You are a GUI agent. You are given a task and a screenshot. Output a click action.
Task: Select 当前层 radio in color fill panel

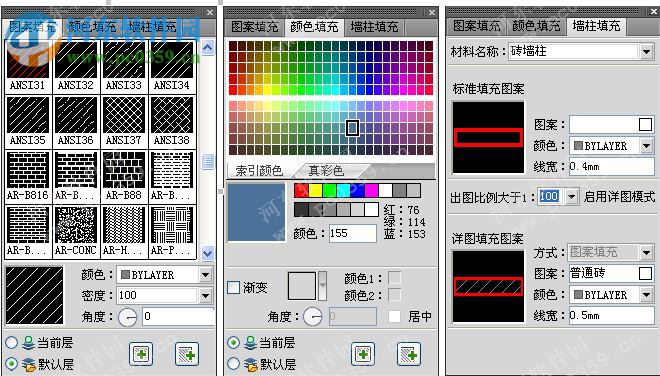[x=233, y=342]
